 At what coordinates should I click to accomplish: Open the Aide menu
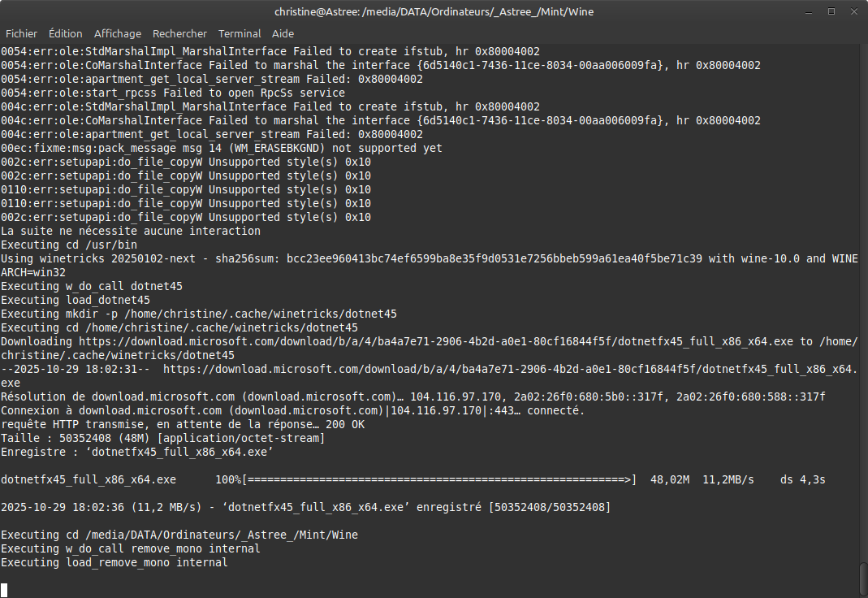point(283,33)
